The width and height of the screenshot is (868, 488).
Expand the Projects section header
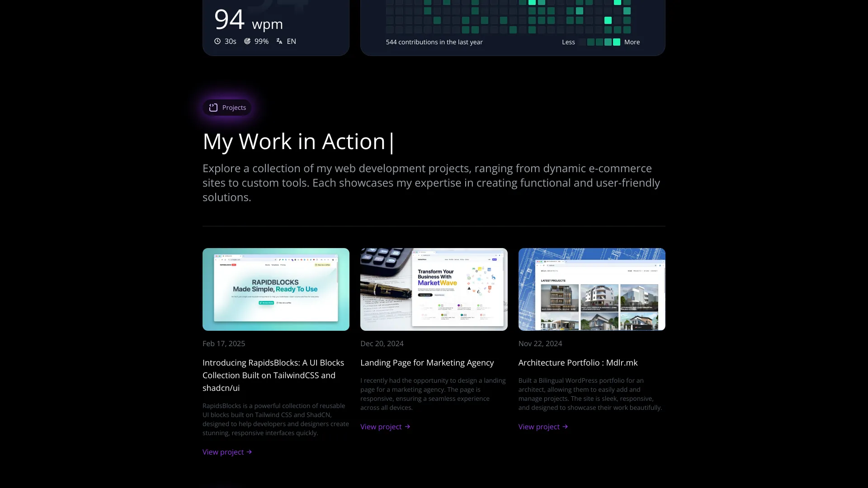(228, 107)
